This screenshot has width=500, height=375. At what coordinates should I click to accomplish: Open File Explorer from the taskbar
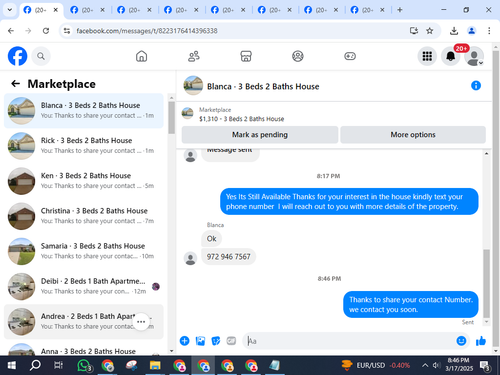point(155,365)
